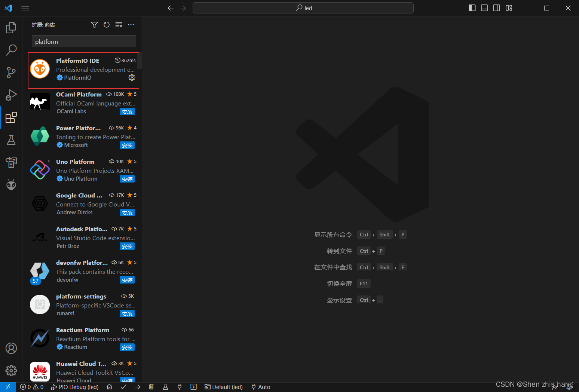Open PlatformIO terminal from status bar

pyautogui.click(x=193, y=387)
